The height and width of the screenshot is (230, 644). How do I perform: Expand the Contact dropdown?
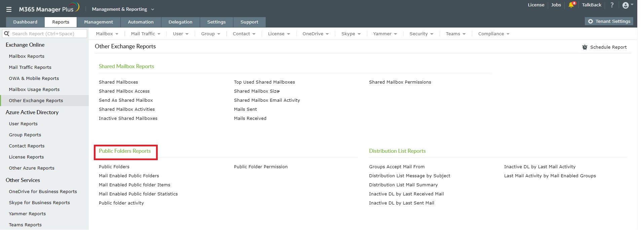pyautogui.click(x=244, y=34)
